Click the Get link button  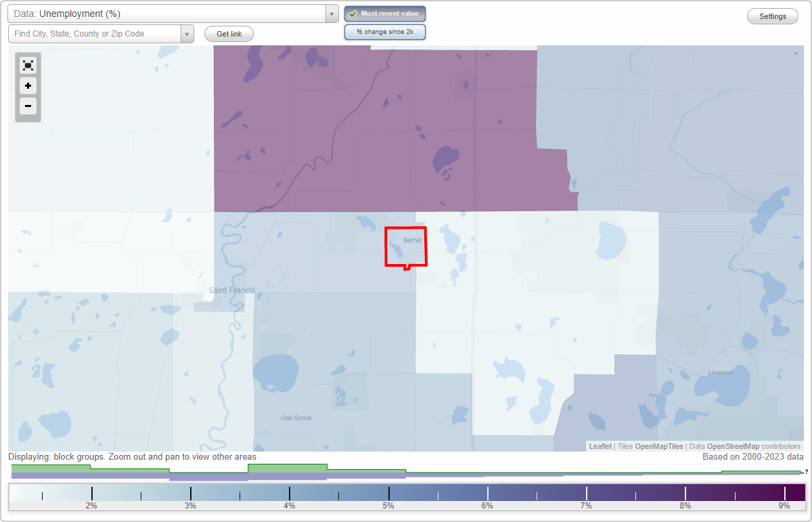click(x=228, y=33)
